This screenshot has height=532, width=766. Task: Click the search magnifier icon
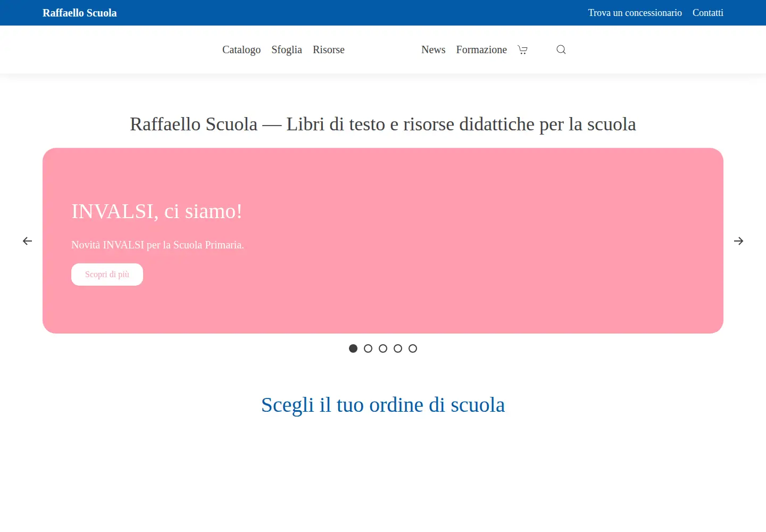click(561, 49)
